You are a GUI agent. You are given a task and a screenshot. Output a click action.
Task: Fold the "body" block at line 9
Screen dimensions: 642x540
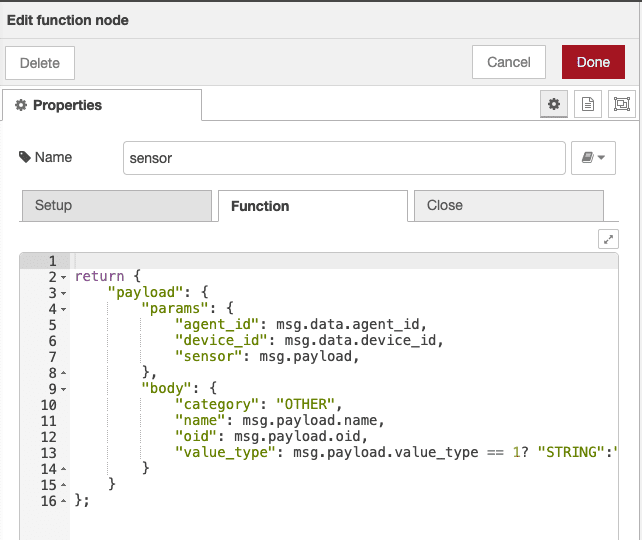[63, 389]
